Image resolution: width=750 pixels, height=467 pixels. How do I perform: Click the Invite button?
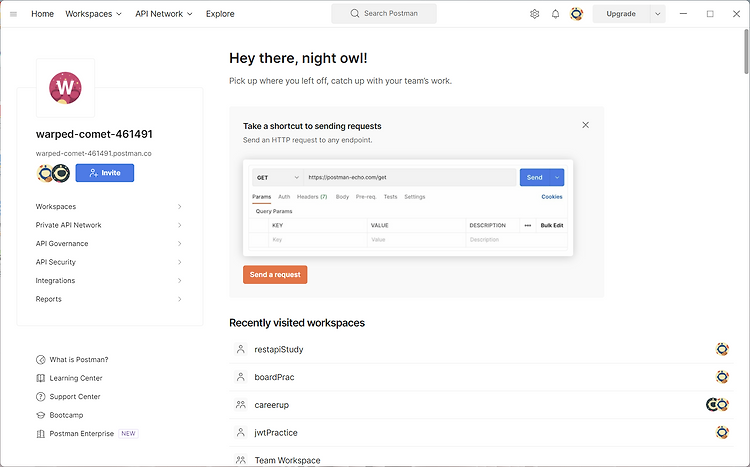[x=105, y=173]
